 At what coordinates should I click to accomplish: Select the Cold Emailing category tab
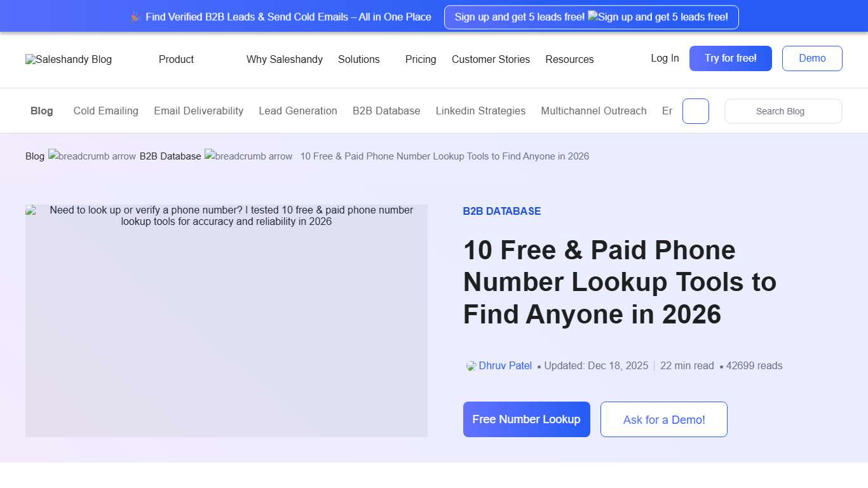tap(105, 111)
